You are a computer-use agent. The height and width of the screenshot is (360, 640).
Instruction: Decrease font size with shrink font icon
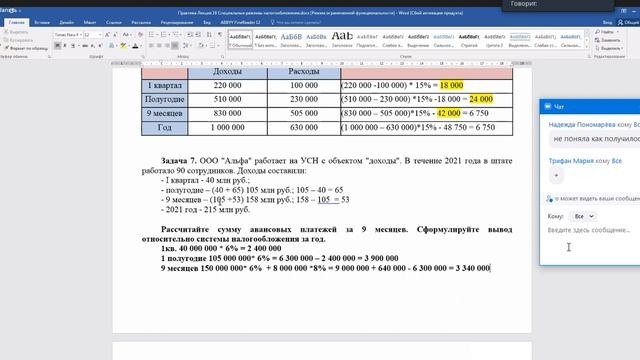[115, 35]
